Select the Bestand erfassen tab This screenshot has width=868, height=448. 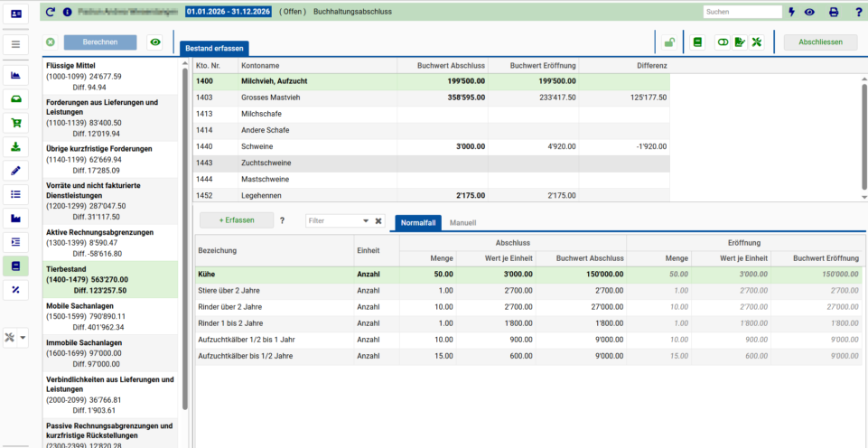point(214,48)
